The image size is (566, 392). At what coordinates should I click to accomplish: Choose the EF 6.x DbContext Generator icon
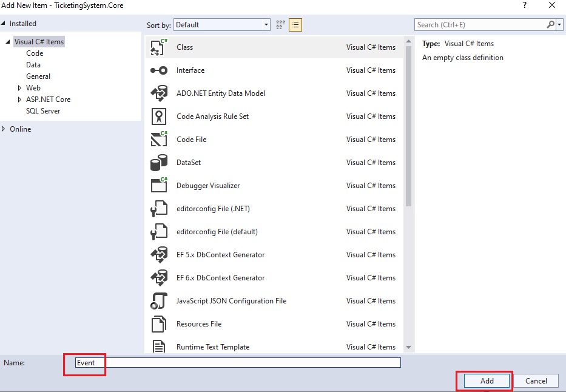(x=159, y=278)
